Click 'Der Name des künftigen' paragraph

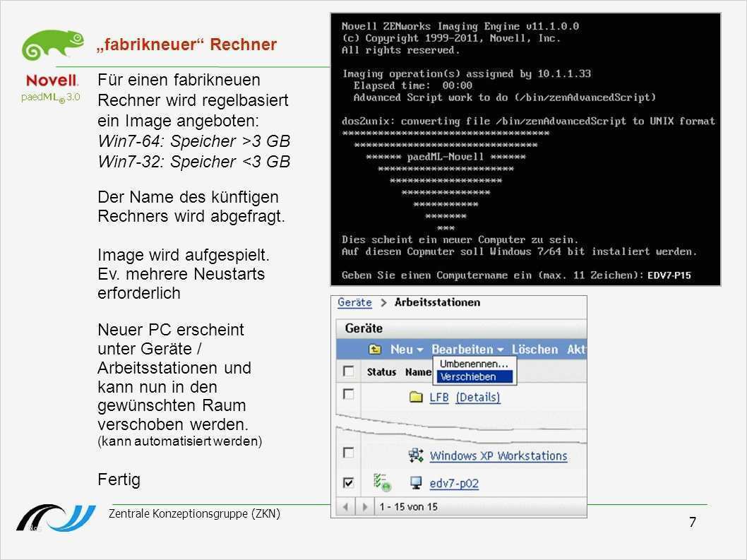pos(191,206)
